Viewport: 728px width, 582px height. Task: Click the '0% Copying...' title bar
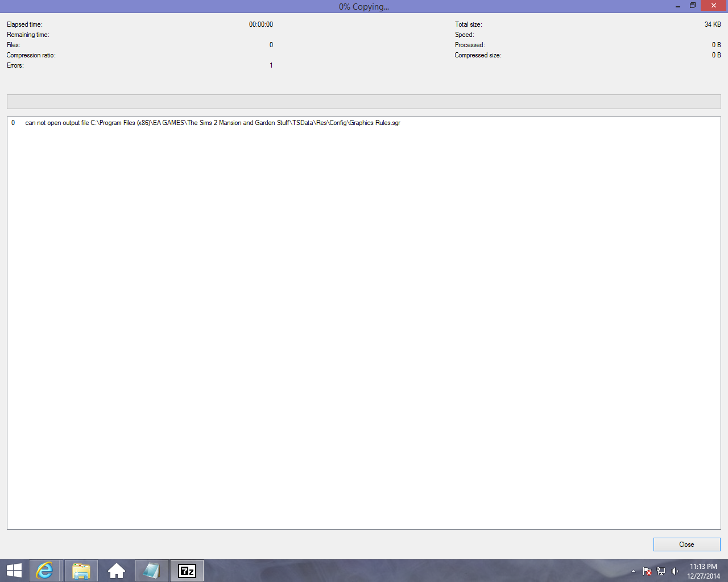[364, 7]
